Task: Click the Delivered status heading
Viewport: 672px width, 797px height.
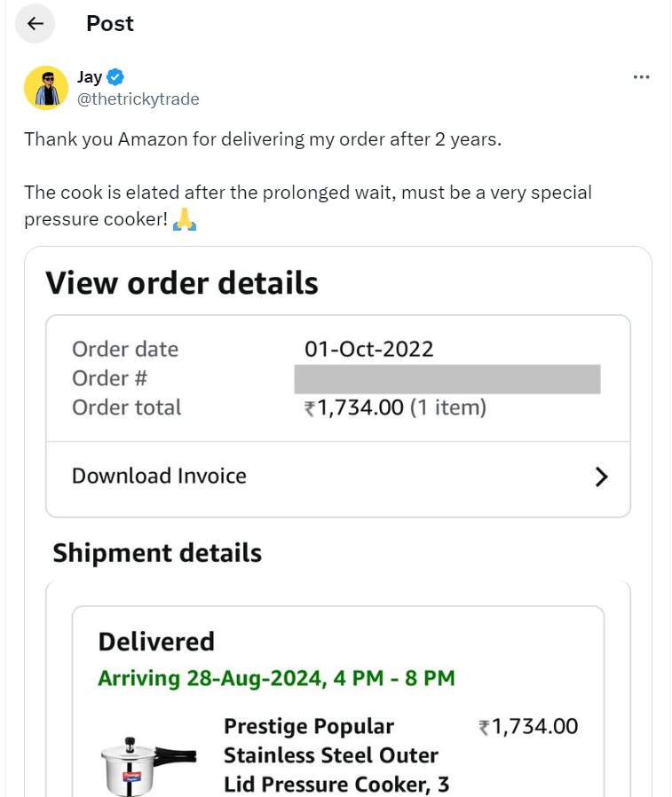Action: point(156,642)
